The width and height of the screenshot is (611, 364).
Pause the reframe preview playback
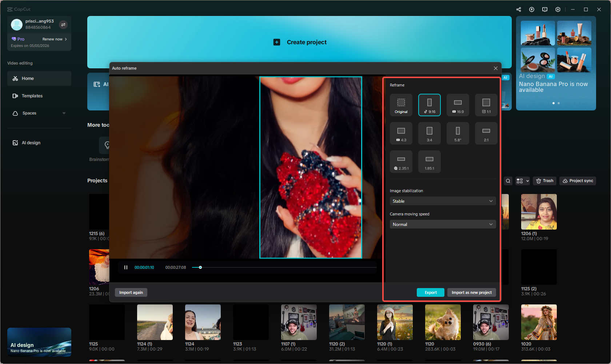[126, 267]
